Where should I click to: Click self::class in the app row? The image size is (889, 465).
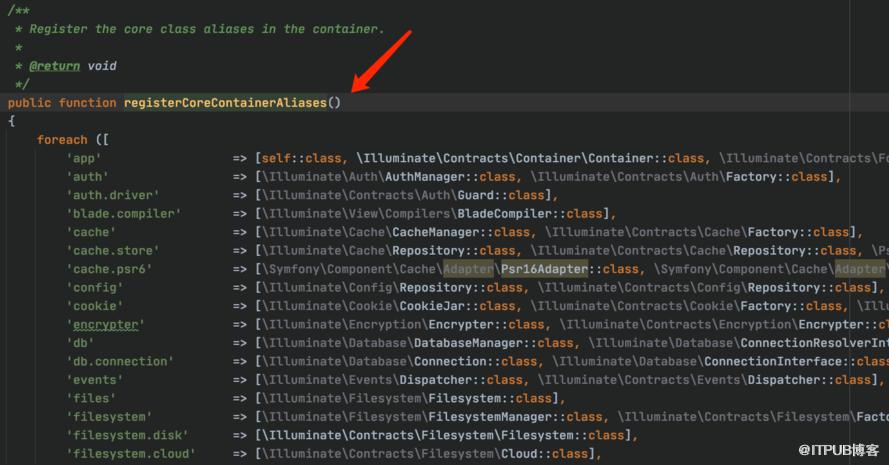click(301, 158)
